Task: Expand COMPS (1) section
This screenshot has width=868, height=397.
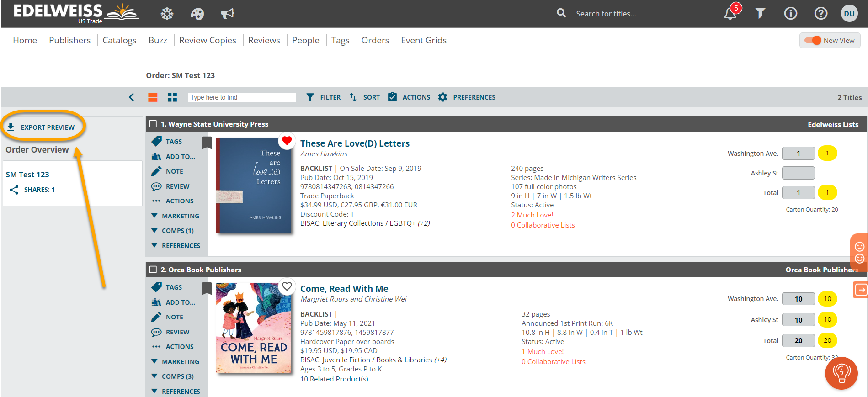Action: 173,231
